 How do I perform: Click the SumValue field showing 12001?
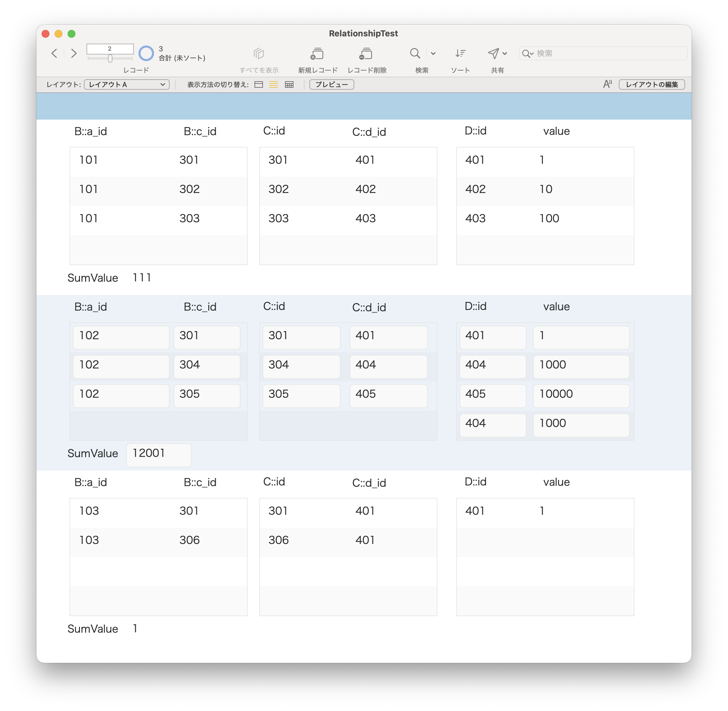tap(159, 455)
